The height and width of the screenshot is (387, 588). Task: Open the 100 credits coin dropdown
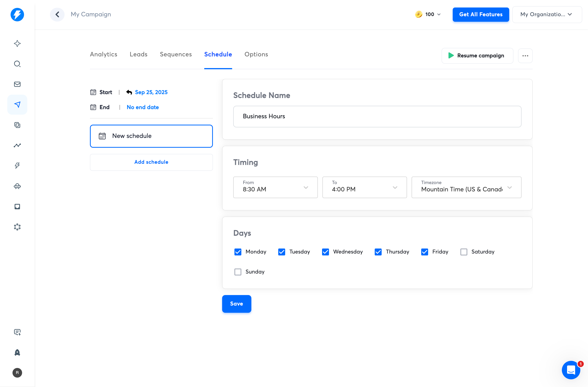click(x=428, y=14)
